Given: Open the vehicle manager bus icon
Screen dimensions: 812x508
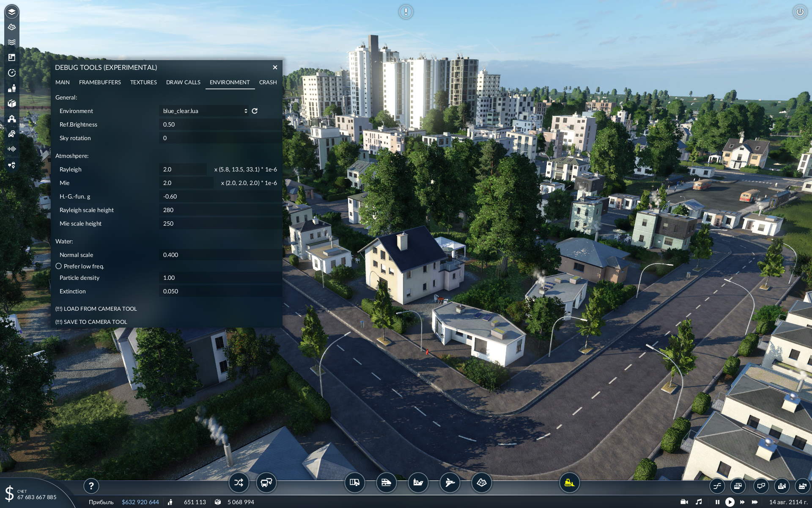Looking at the screenshot, I should pyautogui.click(x=266, y=483).
